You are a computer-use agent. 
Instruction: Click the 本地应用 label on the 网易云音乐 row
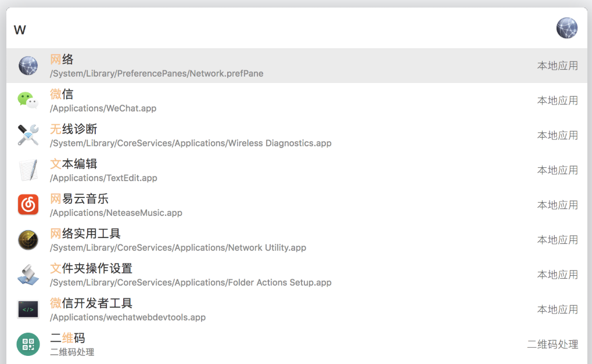[558, 205]
